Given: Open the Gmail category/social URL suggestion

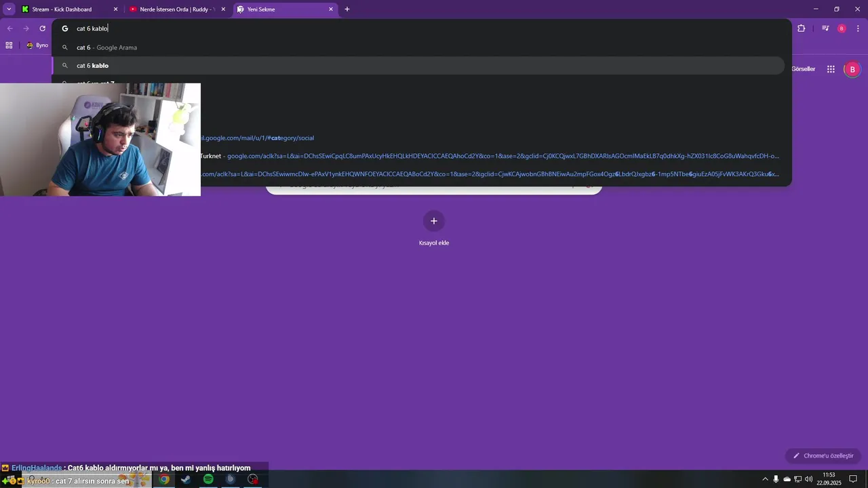Looking at the screenshot, I should (x=258, y=138).
